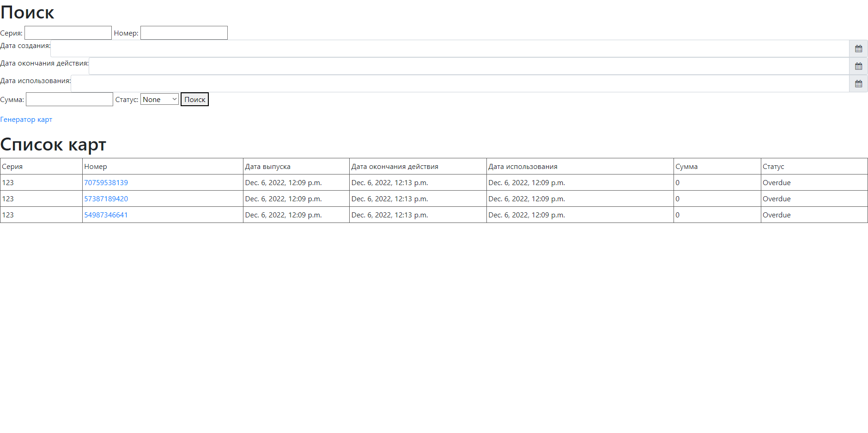The height and width of the screenshot is (433, 868).
Task: Click into the Дата использования date field
Action: click(x=460, y=84)
